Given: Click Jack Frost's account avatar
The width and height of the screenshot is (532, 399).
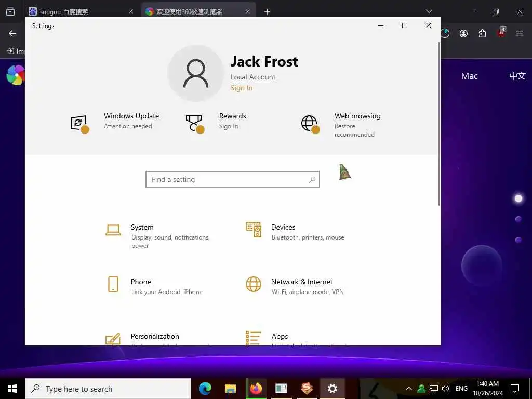Looking at the screenshot, I should click(x=196, y=73).
